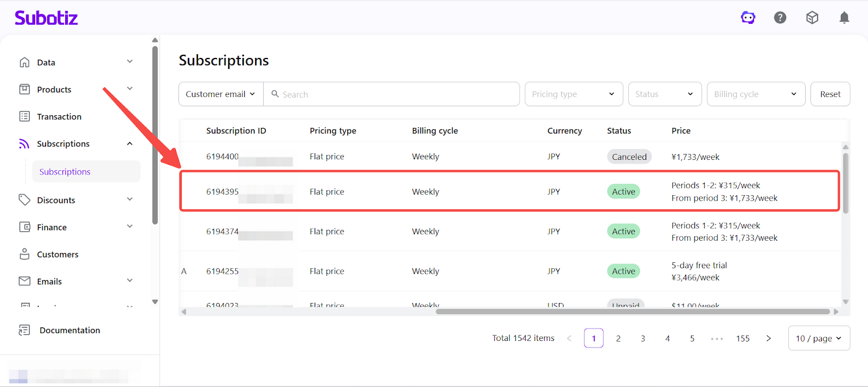This screenshot has height=387, width=868.
Task: Click the horizontal table scrollbar
Action: click(632, 312)
